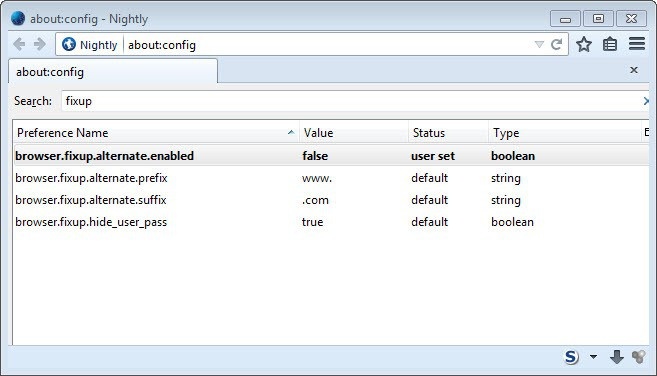Screen dimensions: 657x376
Task: Select browser.fixup.hide_user_pass preference
Action: [91, 222]
